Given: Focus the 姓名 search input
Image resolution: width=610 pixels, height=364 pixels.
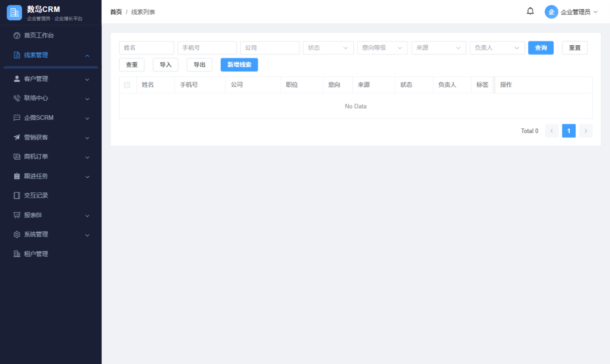Looking at the screenshot, I should click(147, 48).
